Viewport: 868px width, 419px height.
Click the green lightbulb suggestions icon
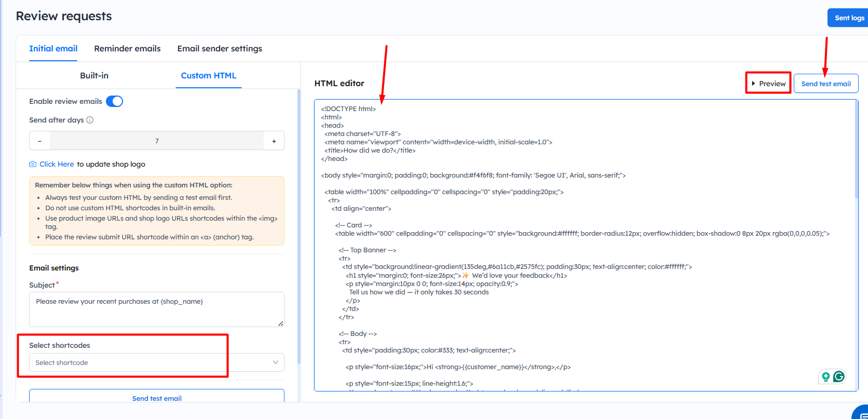[826, 376]
